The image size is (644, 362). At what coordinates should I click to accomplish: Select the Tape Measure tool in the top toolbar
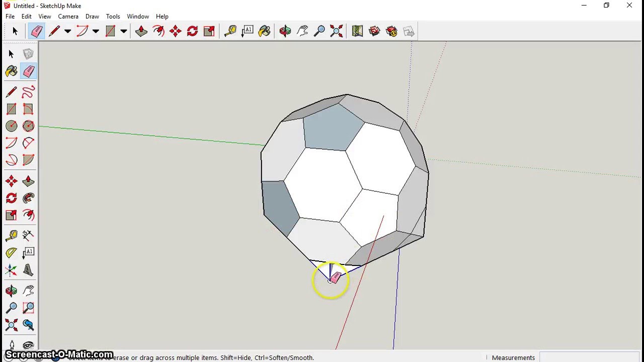click(x=230, y=31)
